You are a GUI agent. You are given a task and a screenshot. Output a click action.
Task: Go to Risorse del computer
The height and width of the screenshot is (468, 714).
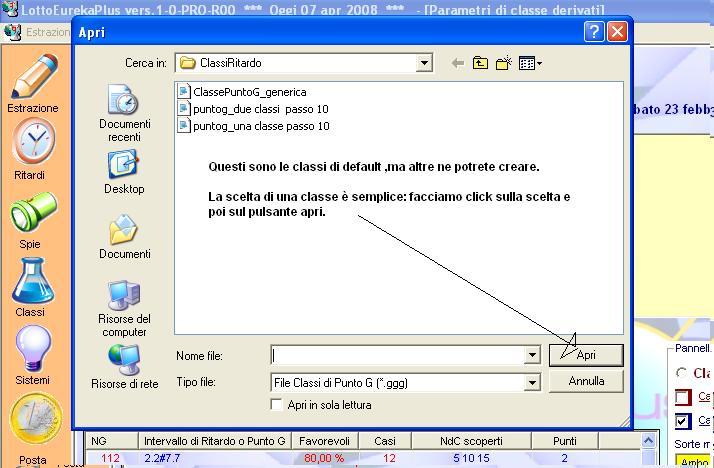[x=124, y=309]
